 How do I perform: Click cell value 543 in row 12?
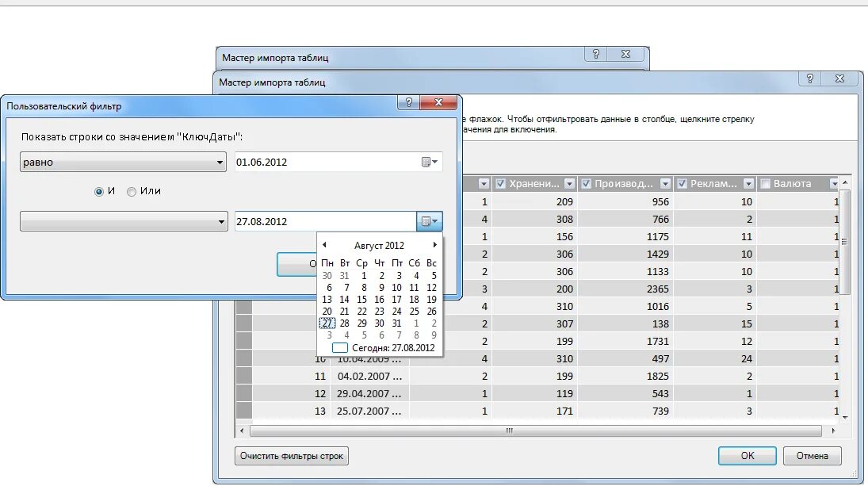click(625, 393)
